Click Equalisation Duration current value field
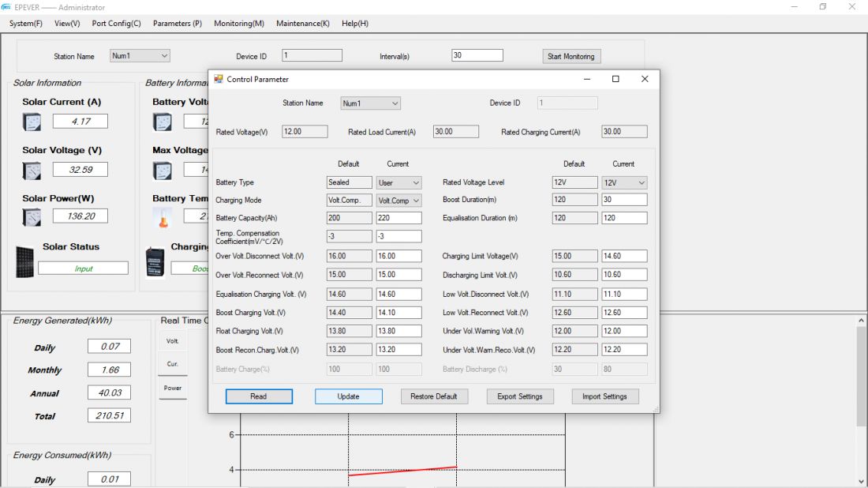This screenshot has height=488, width=868. click(x=624, y=218)
